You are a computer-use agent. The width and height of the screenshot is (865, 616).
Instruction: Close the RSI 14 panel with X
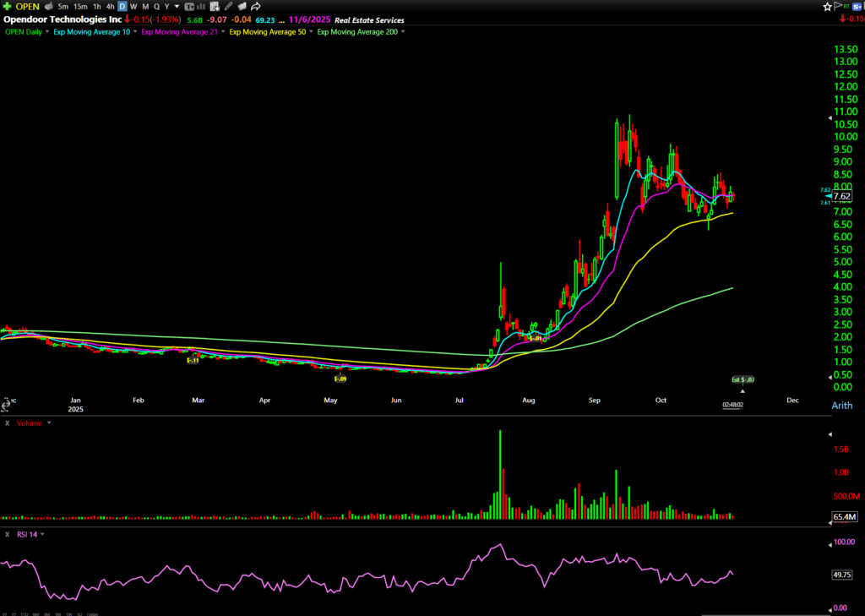click(x=8, y=534)
